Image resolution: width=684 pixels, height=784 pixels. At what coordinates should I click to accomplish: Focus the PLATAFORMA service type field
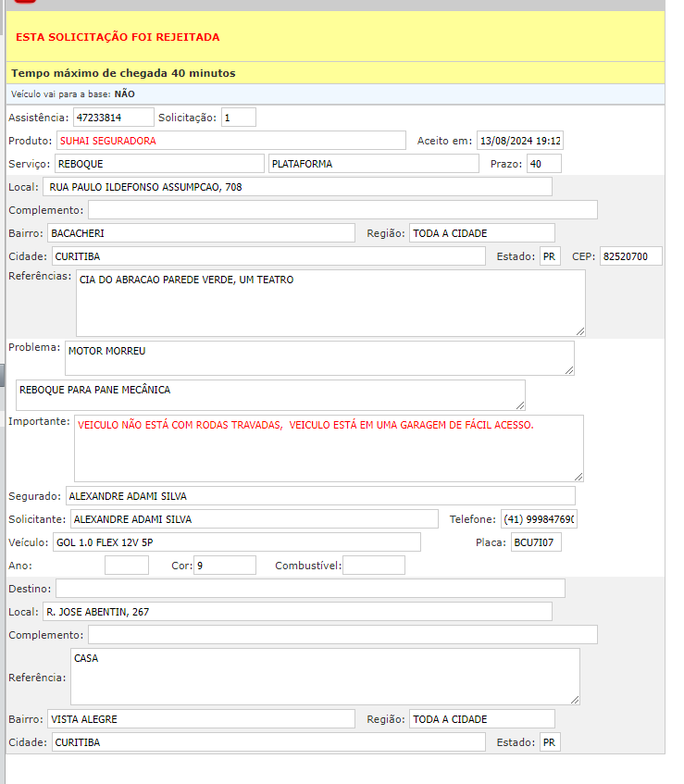coord(374,164)
